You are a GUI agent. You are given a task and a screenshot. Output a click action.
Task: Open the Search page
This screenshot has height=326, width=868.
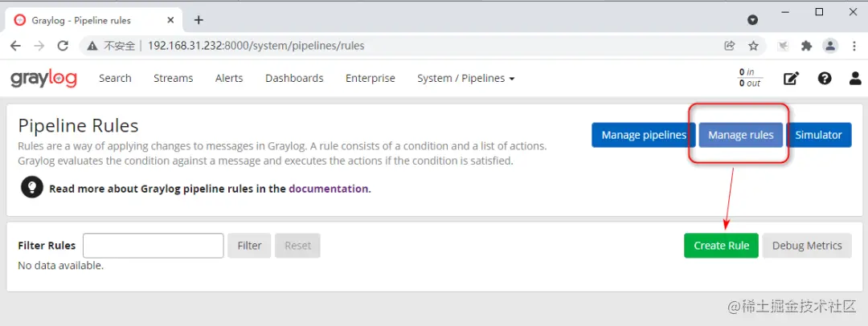(115, 79)
